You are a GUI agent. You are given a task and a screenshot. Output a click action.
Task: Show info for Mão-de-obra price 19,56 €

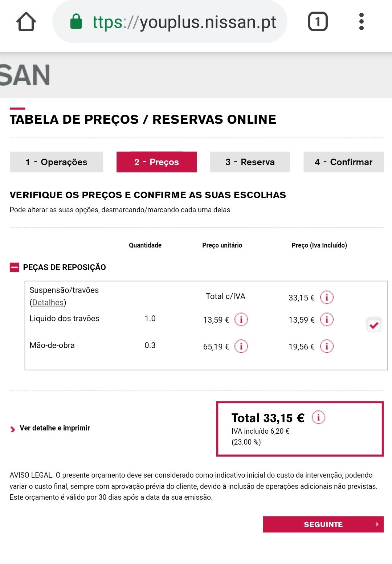(327, 346)
